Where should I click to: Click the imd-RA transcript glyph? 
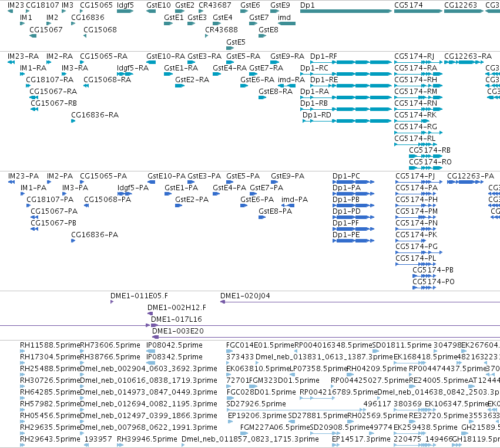pyautogui.click(x=287, y=86)
